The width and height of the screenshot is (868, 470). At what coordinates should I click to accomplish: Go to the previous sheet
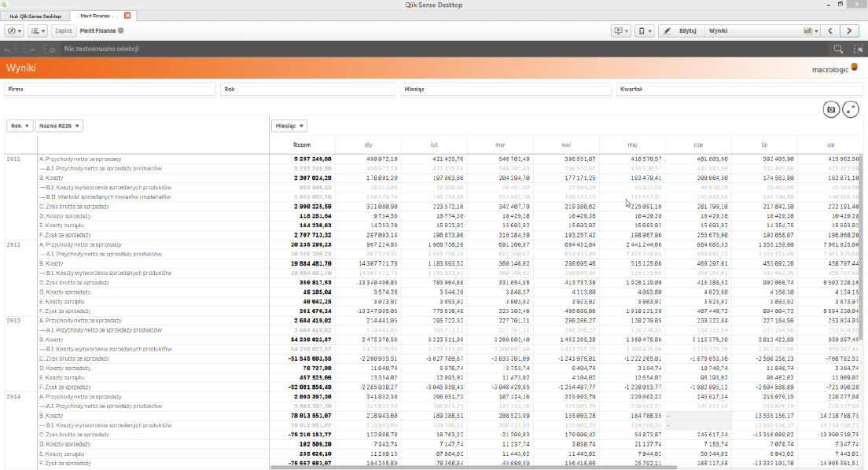click(829, 31)
